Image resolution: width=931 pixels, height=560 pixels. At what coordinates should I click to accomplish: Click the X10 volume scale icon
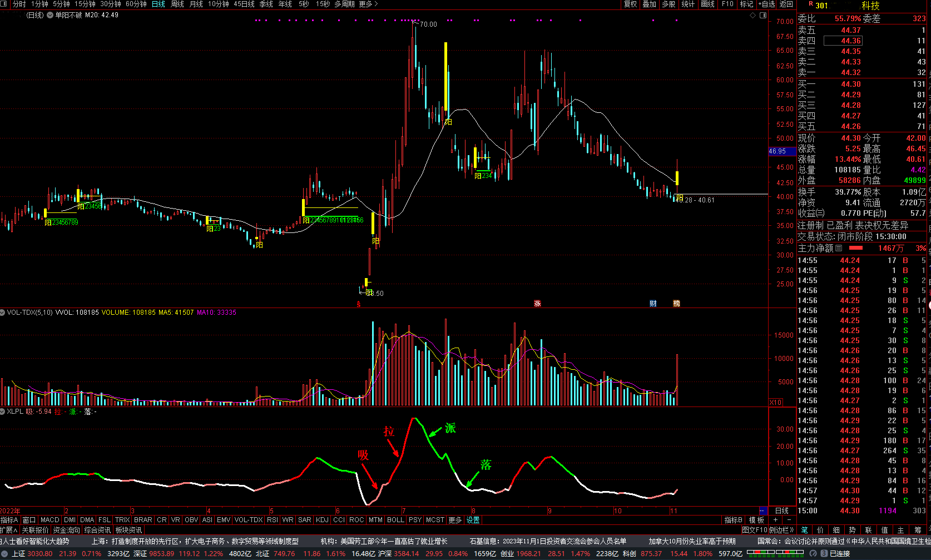(x=775, y=402)
